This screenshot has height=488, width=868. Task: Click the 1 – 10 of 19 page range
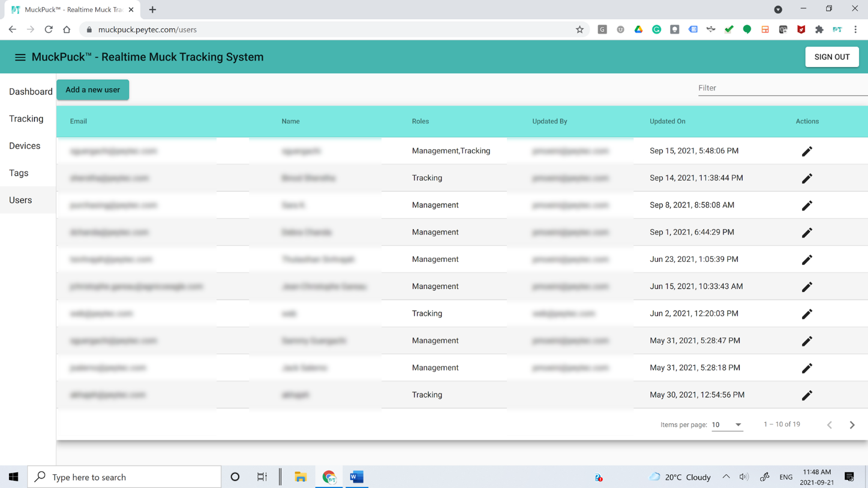coord(782,424)
